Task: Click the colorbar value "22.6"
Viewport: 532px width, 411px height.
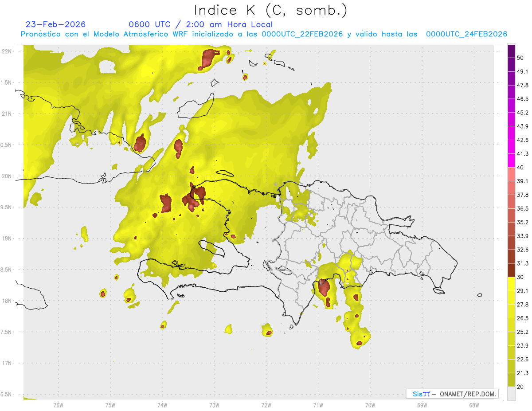Action: (x=523, y=359)
